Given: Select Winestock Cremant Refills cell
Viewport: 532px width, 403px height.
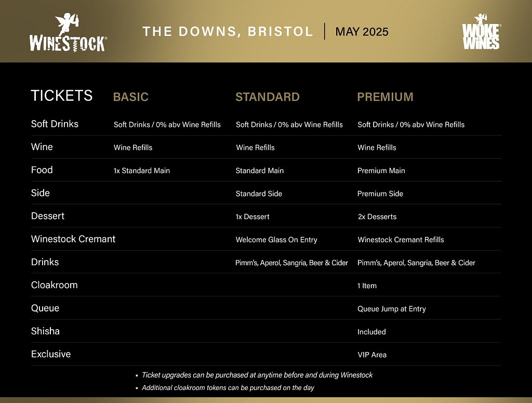Looking at the screenshot, I should pyautogui.click(x=401, y=240).
